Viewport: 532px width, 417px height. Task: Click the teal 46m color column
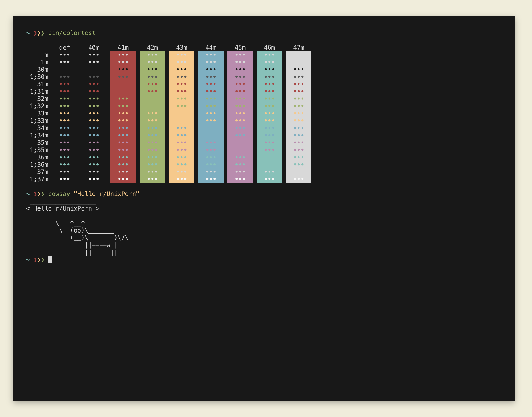click(x=269, y=117)
